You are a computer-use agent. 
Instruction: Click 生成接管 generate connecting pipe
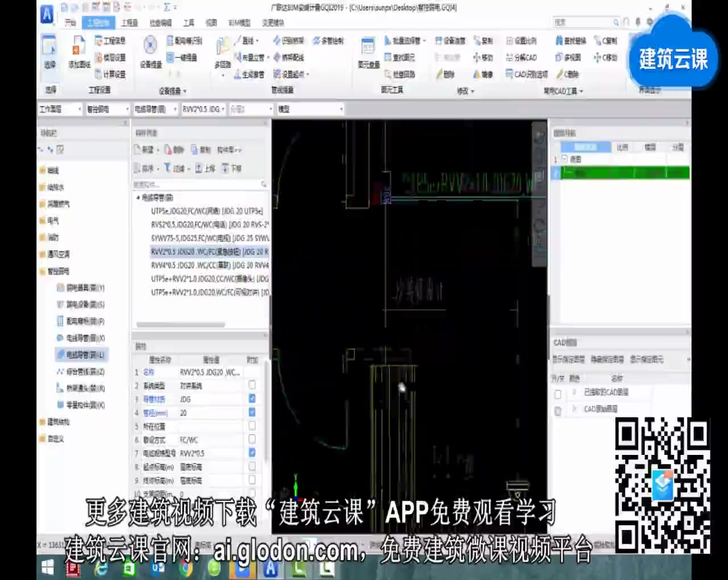pos(249,74)
